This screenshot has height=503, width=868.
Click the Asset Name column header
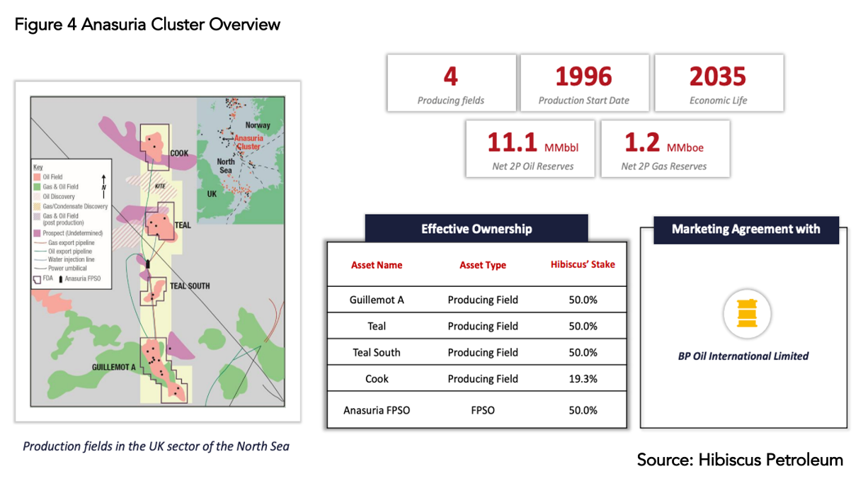pos(377,265)
